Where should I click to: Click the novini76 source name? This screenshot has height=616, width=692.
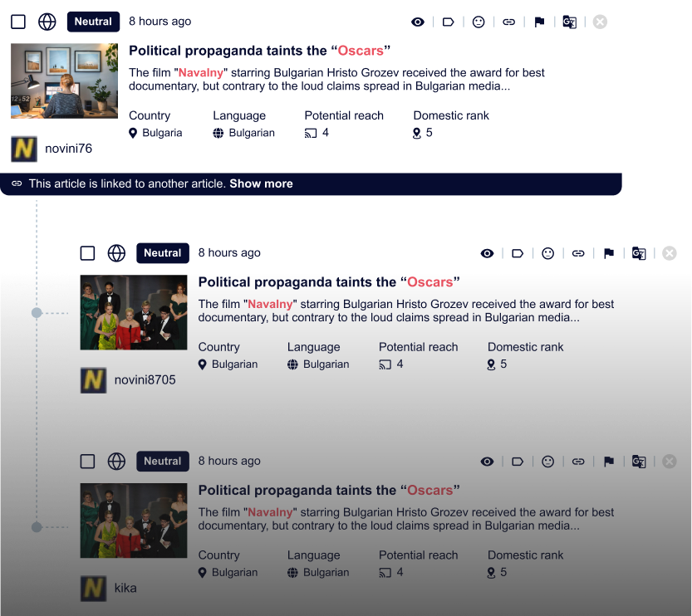(x=68, y=149)
